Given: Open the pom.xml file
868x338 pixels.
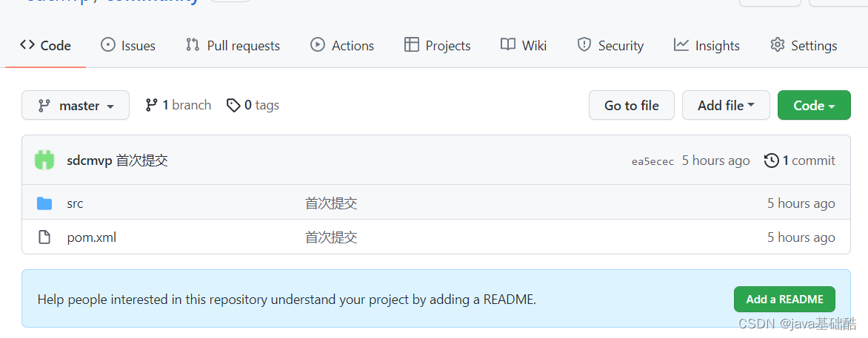Looking at the screenshot, I should point(91,238).
